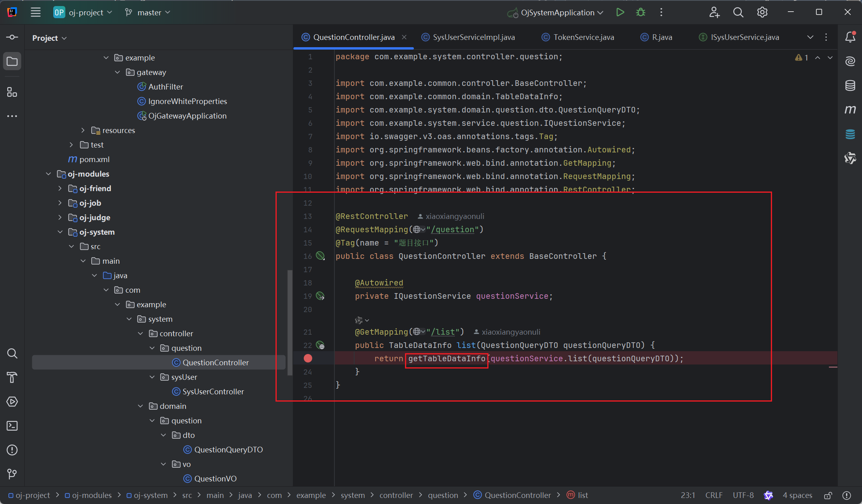The image size is (862, 504).
Task: Click the autowired dependency gutter icon line 19
Action: [320, 296]
